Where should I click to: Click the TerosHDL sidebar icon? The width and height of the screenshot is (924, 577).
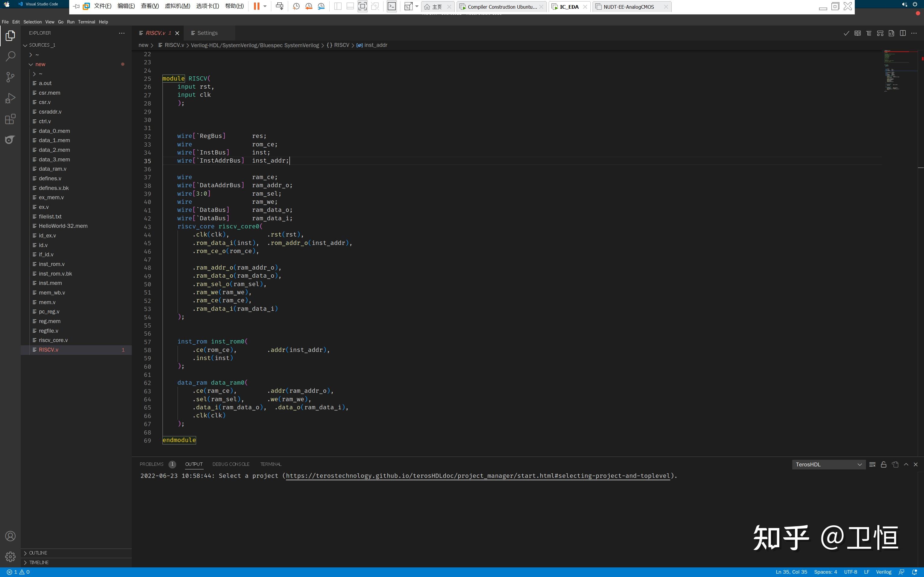tap(10, 140)
